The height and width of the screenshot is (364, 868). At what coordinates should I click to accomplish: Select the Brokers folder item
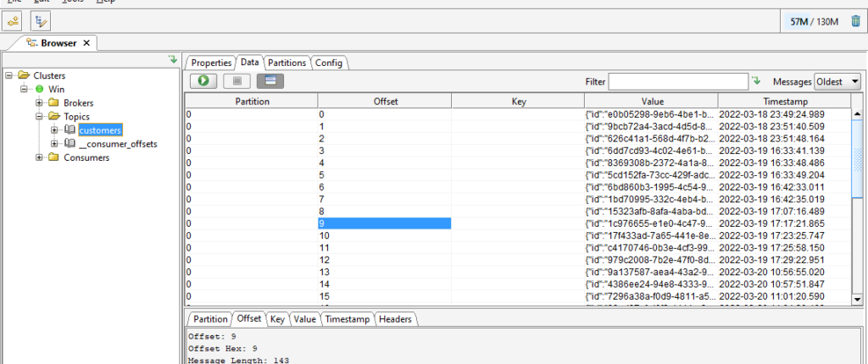79,103
